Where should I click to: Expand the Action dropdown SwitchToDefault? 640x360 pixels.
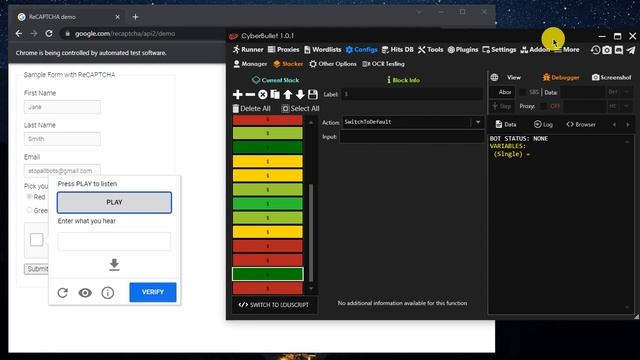tap(478, 122)
